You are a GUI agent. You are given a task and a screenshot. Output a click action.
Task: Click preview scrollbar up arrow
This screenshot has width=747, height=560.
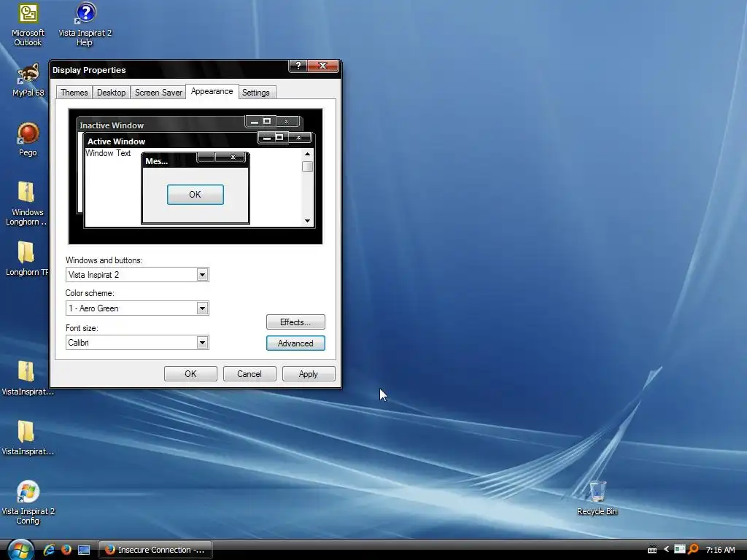[307, 154]
